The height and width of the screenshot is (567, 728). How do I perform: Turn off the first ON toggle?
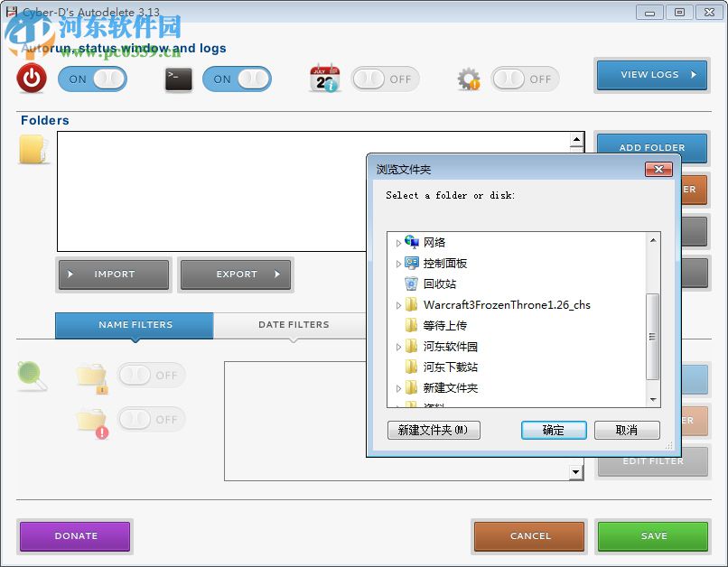coord(92,79)
